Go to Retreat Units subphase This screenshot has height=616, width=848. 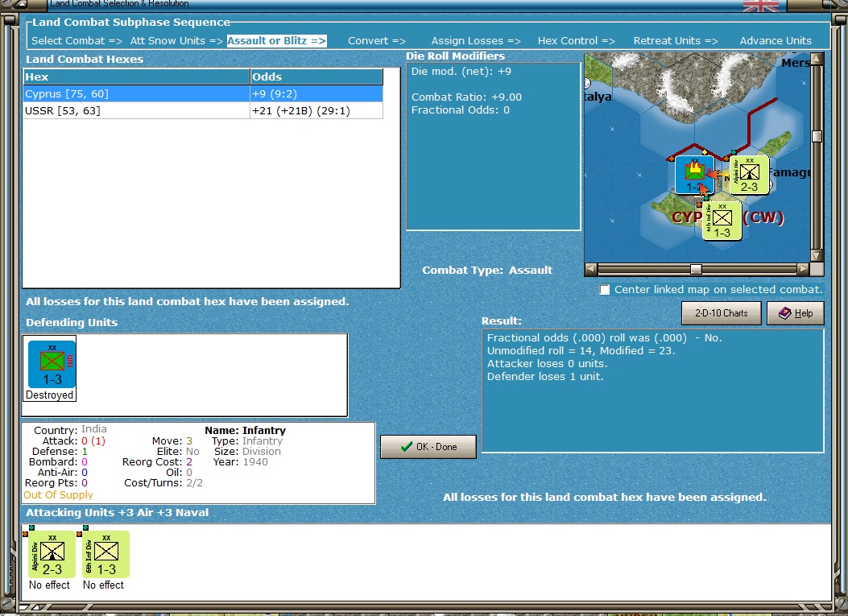(676, 40)
